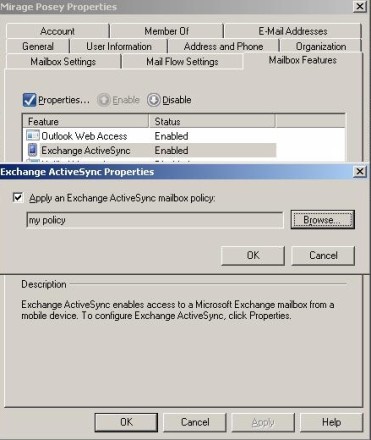
Task: Switch to the Member Of tab
Action: click(166, 31)
